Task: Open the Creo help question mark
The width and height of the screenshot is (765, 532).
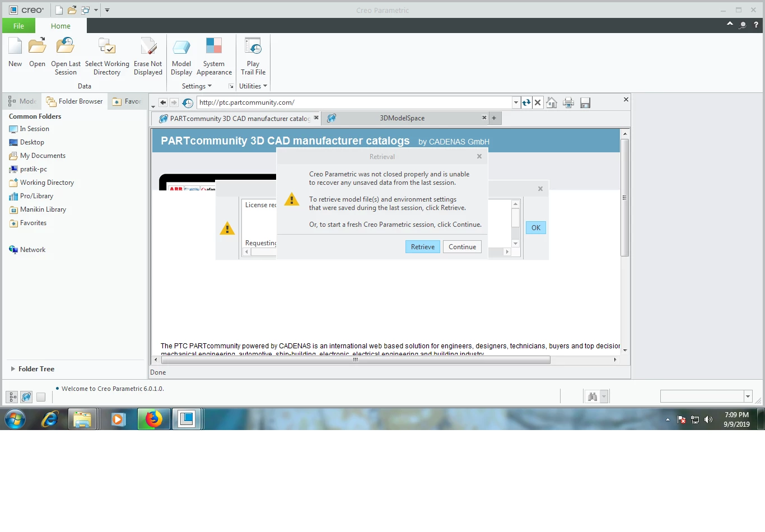Action: [756, 25]
